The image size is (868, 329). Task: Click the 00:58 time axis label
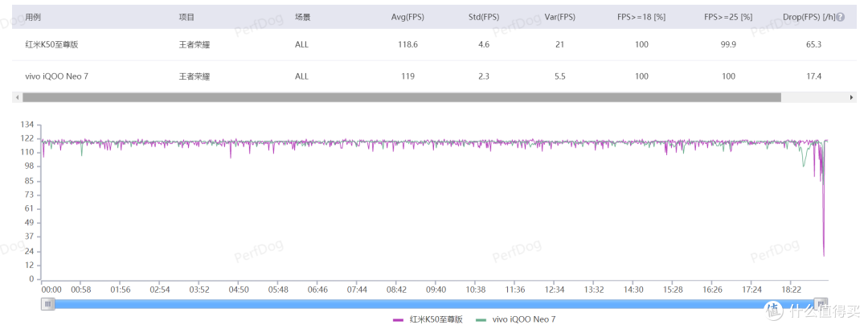point(81,290)
